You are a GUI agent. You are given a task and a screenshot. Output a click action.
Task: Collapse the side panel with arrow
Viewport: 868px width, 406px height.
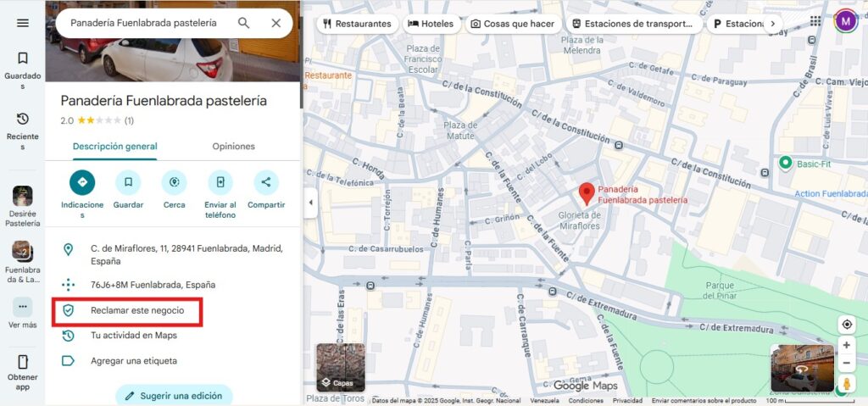point(309,203)
